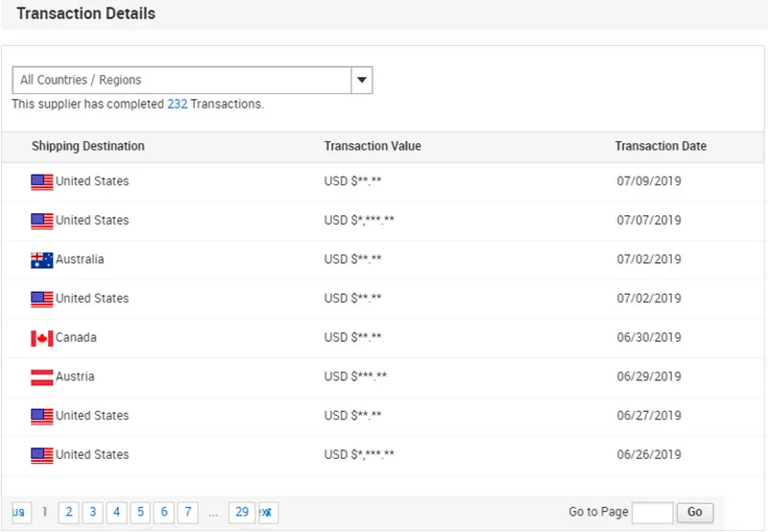This screenshot has width=768, height=532.
Task: Click US flag in 06/26/2019 row
Action: [41, 455]
